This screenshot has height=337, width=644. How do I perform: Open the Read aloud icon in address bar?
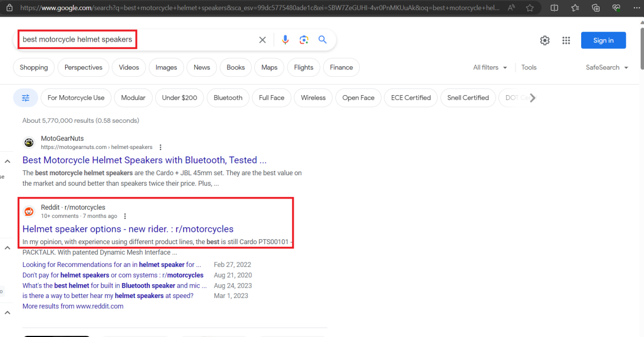pyautogui.click(x=511, y=8)
